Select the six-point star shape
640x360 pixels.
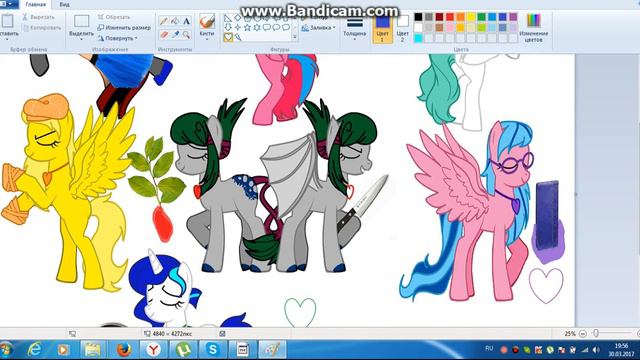click(257, 27)
